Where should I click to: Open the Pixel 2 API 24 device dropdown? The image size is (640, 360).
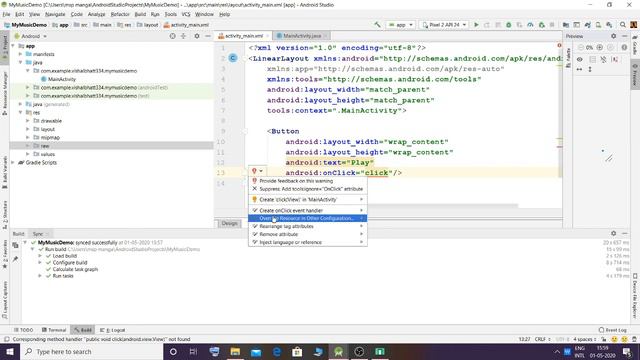(444, 25)
